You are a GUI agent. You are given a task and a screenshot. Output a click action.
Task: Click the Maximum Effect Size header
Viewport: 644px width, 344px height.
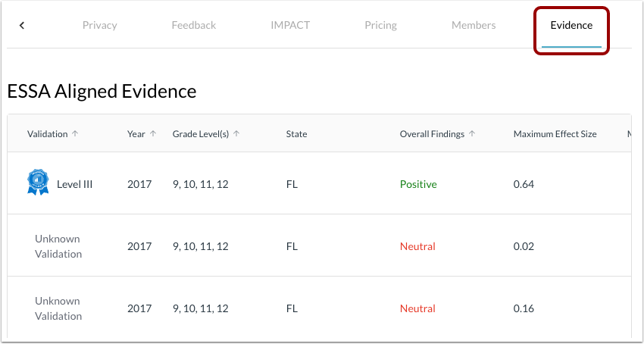pos(555,134)
